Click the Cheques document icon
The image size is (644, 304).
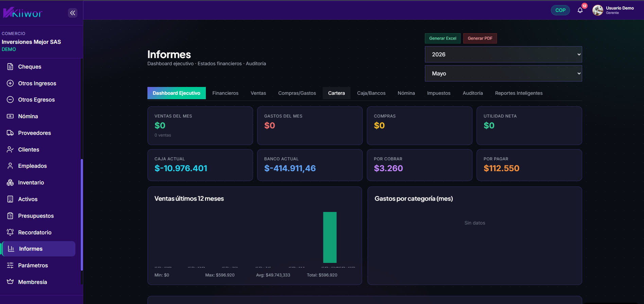[10, 67]
